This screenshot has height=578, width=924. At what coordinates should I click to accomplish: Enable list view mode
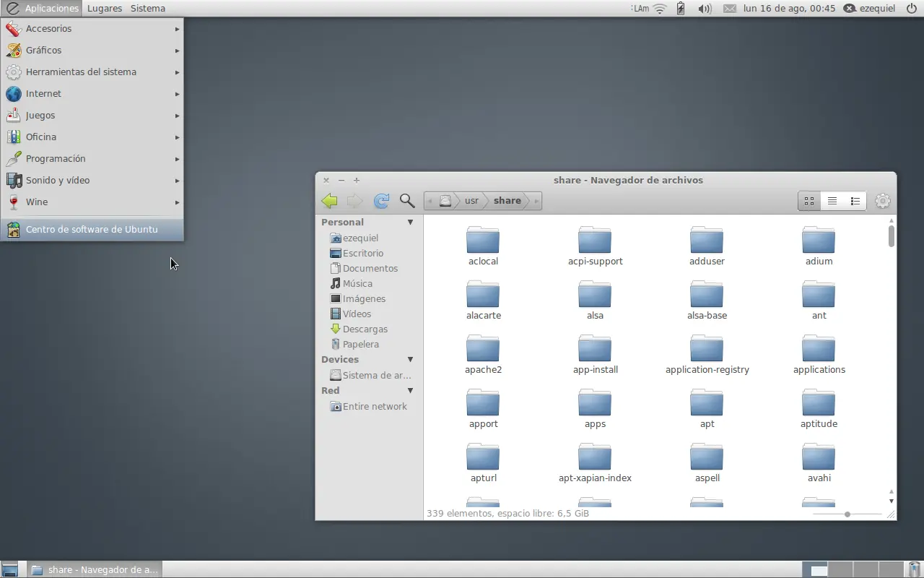(832, 200)
